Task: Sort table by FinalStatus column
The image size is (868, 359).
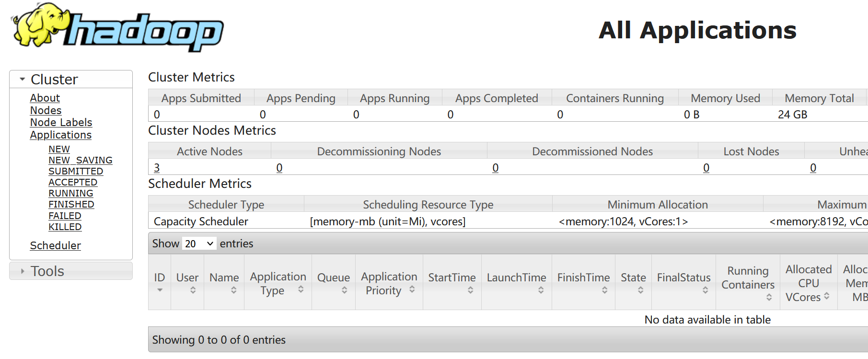Action: click(684, 282)
